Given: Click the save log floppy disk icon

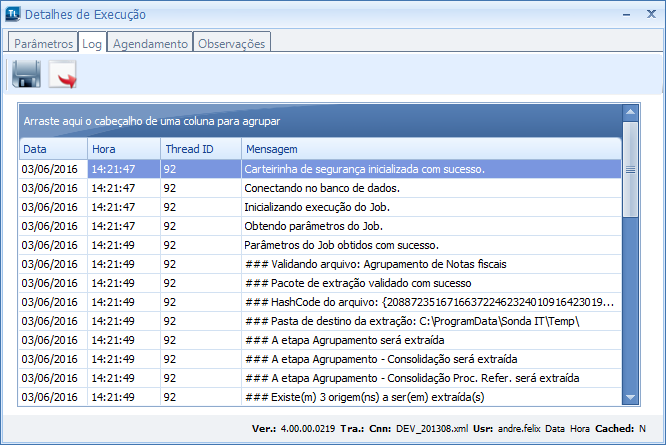Looking at the screenshot, I should point(26,74).
